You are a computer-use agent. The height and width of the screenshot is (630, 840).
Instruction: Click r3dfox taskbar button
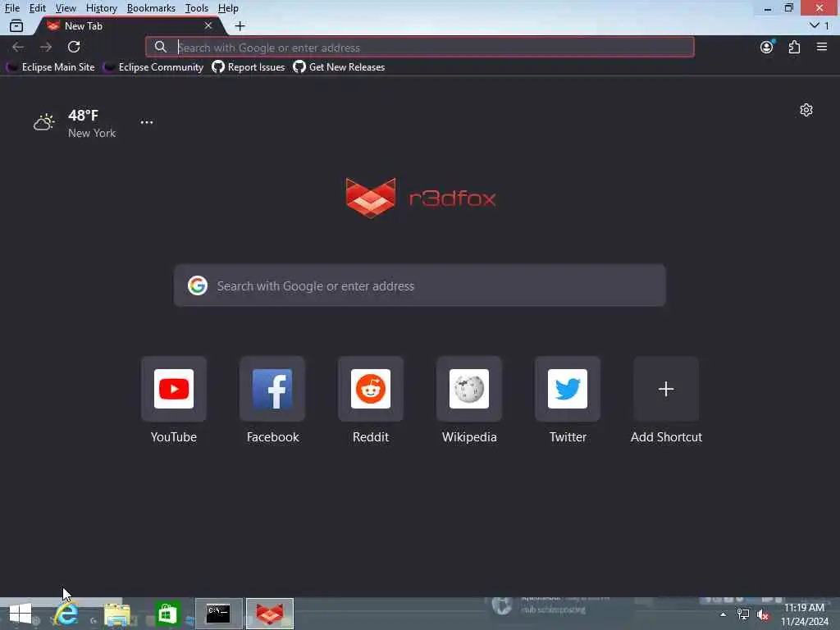pyautogui.click(x=269, y=614)
